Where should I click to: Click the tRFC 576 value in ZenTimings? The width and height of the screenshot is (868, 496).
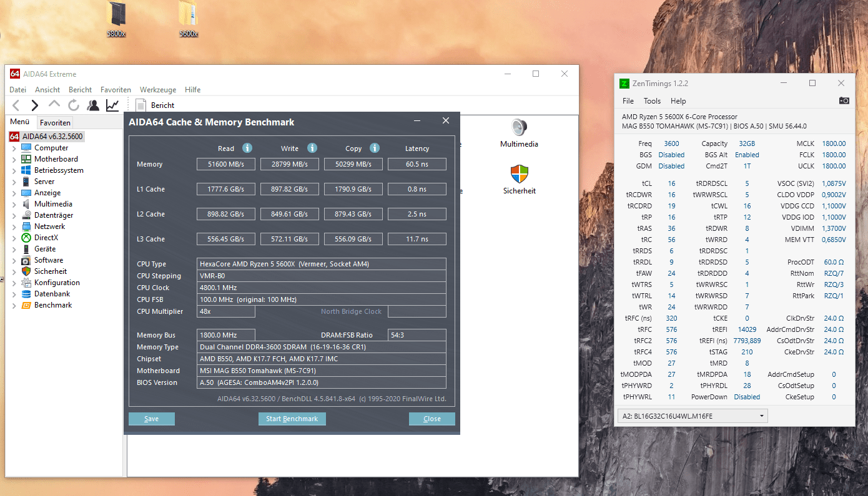[x=671, y=329]
